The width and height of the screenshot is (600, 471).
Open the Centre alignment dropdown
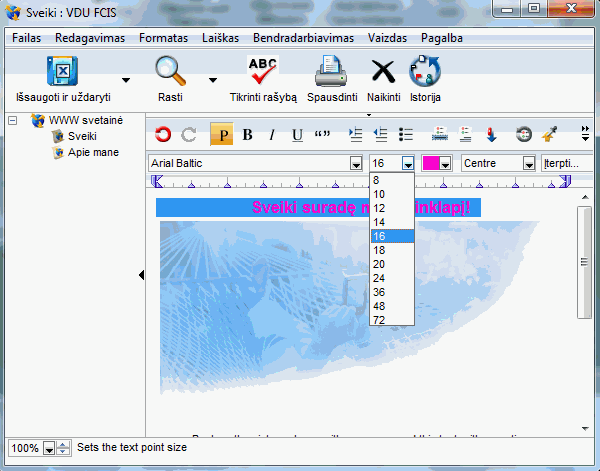528,163
